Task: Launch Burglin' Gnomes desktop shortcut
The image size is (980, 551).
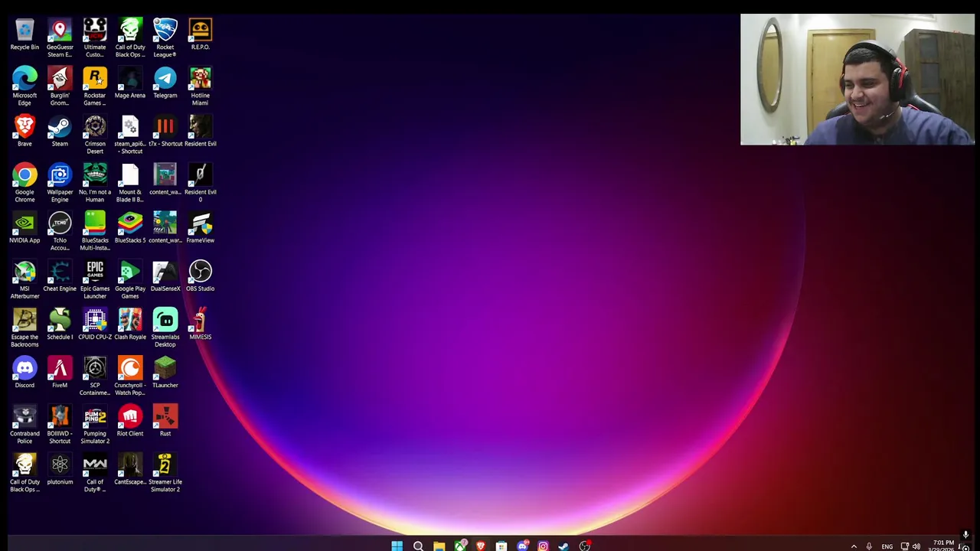Action: pyautogui.click(x=60, y=87)
